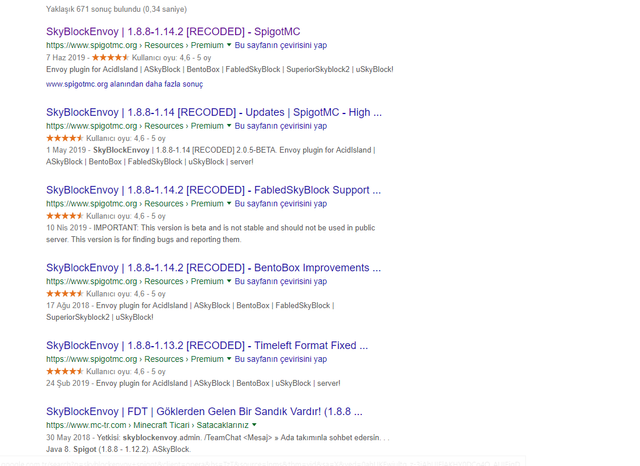Screen dimensions: 640x466
Task: Click snippet starting '30 May 2018 - Yetkisi'
Action: click(x=218, y=443)
